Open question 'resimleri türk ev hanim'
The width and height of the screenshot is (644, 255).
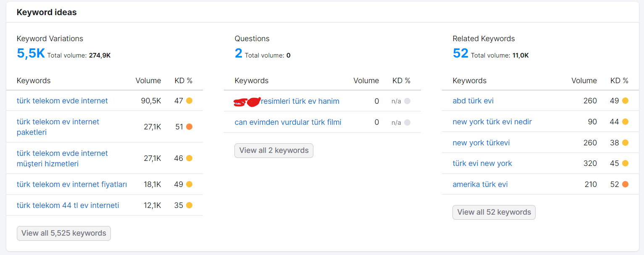300,101
